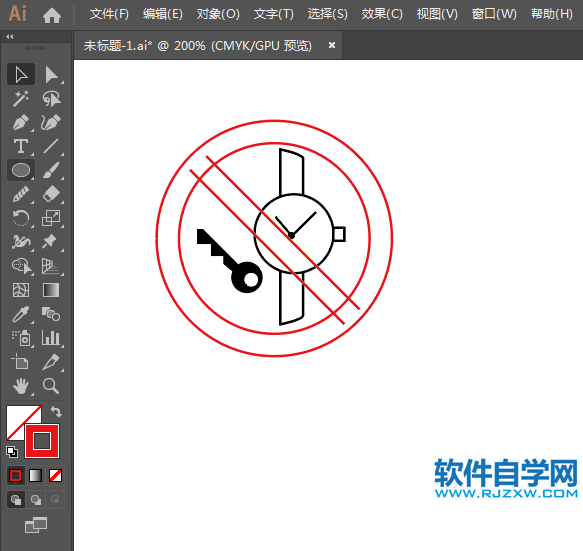Select the Shape Builder tool
Image resolution: width=583 pixels, height=551 pixels.
21,266
